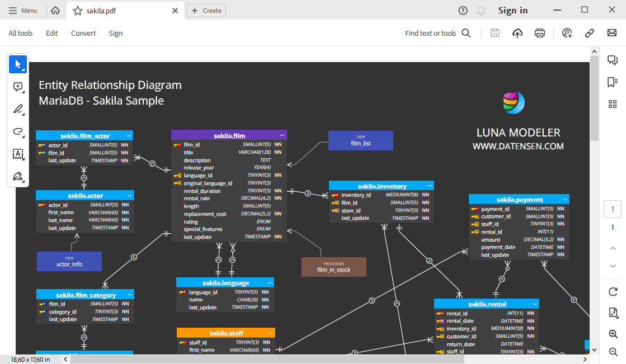Click the sakila.payment table header
This screenshot has width=626, height=364.
click(x=519, y=199)
